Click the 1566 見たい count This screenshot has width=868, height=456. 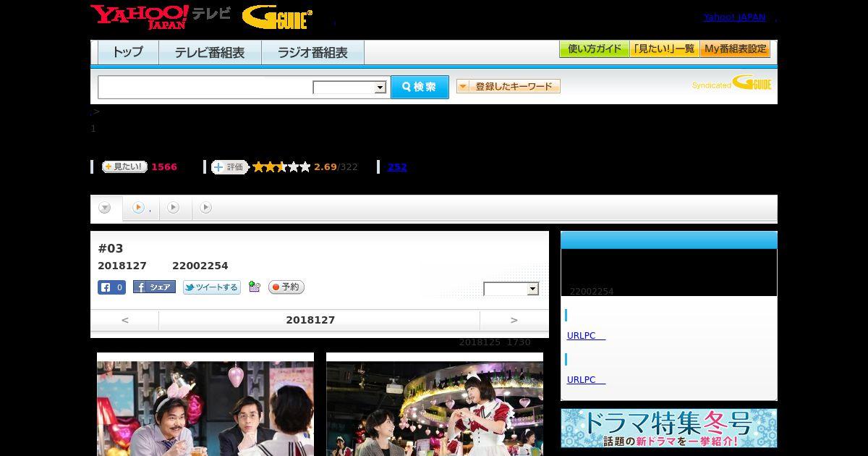[x=164, y=167]
